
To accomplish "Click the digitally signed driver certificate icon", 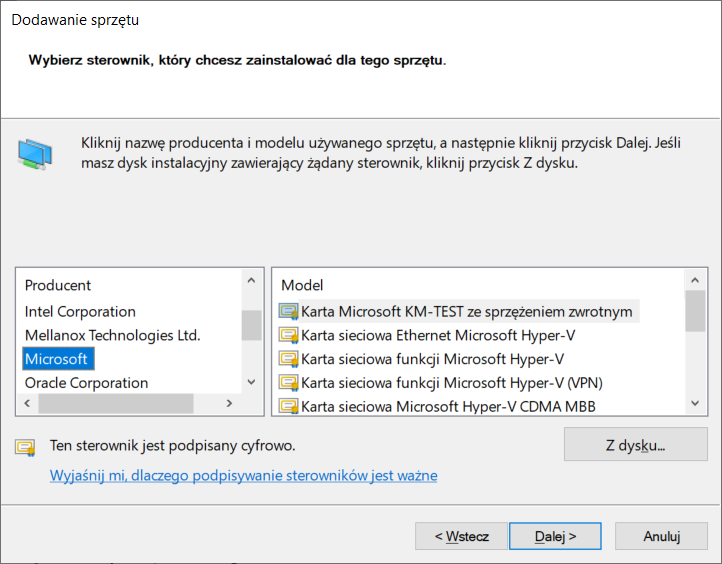I will pos(25,447).
